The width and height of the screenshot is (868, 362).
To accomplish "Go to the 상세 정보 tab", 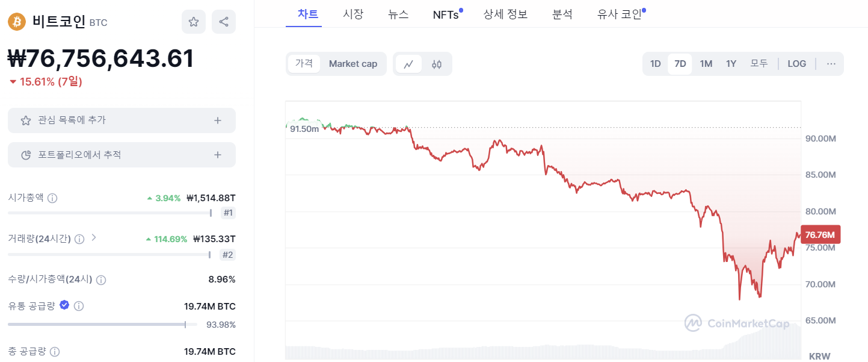I will coord(505,14).
